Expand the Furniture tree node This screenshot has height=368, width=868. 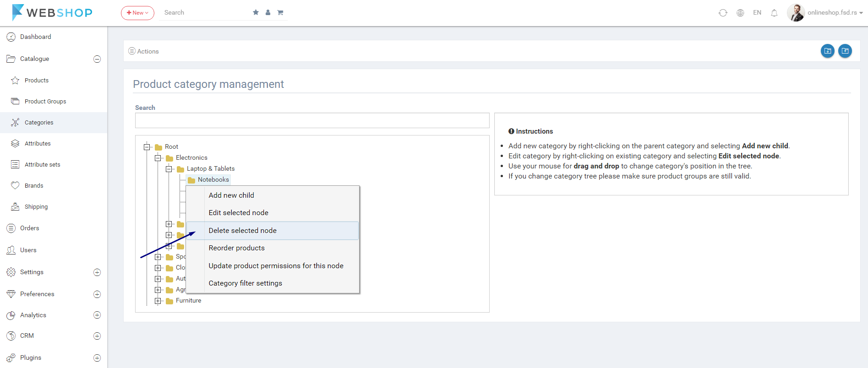(x=158, y=301)
